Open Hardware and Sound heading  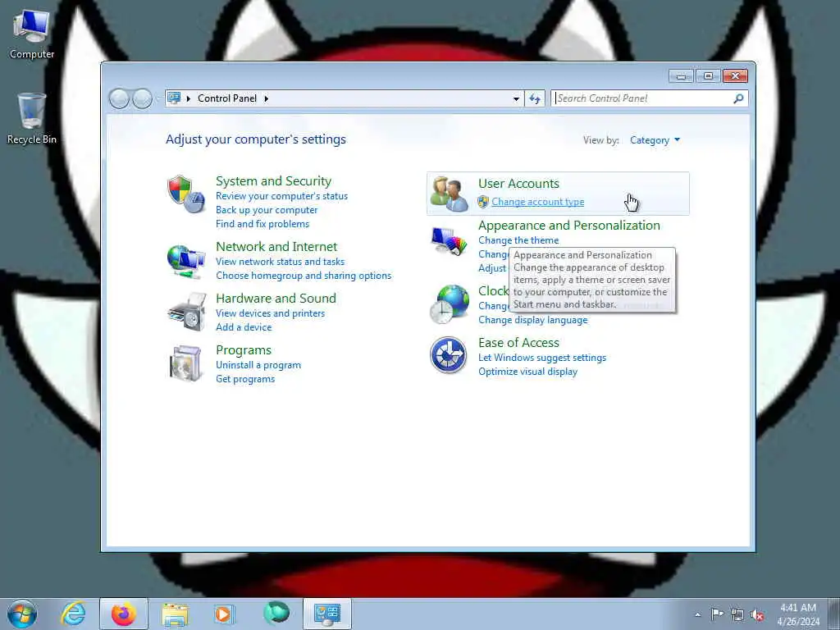tap(276, 299)
